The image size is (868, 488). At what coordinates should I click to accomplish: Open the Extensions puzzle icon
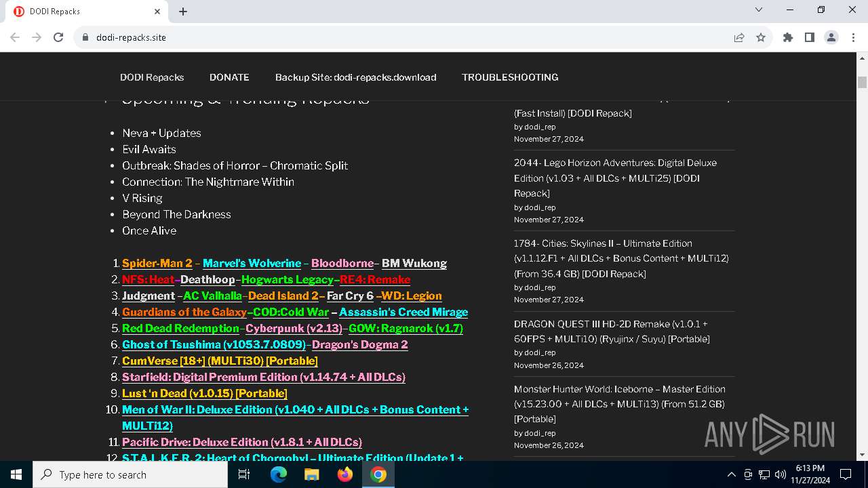[788, 37]
